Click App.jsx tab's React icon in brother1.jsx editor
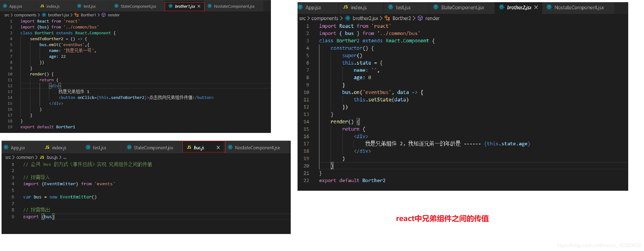Screen dimensions: 644x251 [x=5, y=6]
